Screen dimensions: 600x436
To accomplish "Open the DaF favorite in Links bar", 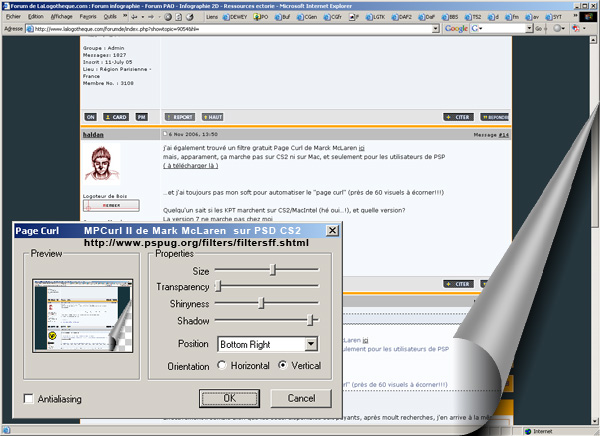I will (427, 17).
